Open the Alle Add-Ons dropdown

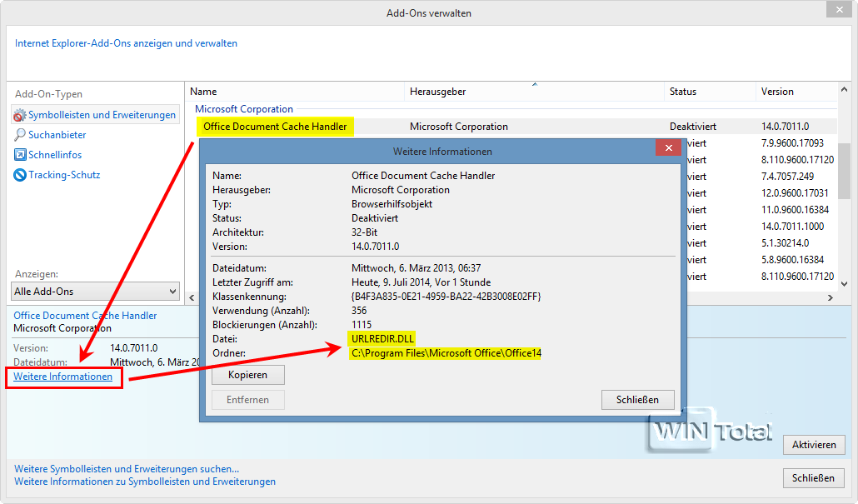(95, 291)
